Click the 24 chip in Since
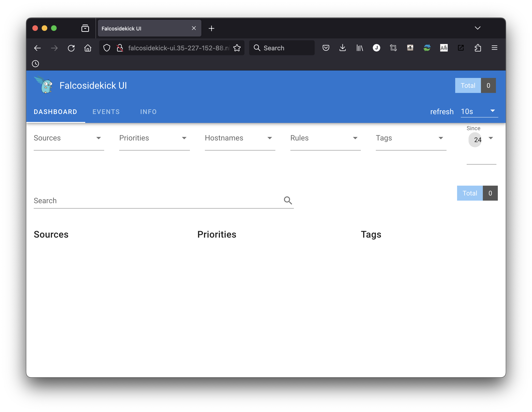This screenshot has width=532, height=412. click(x=476, y=140)
